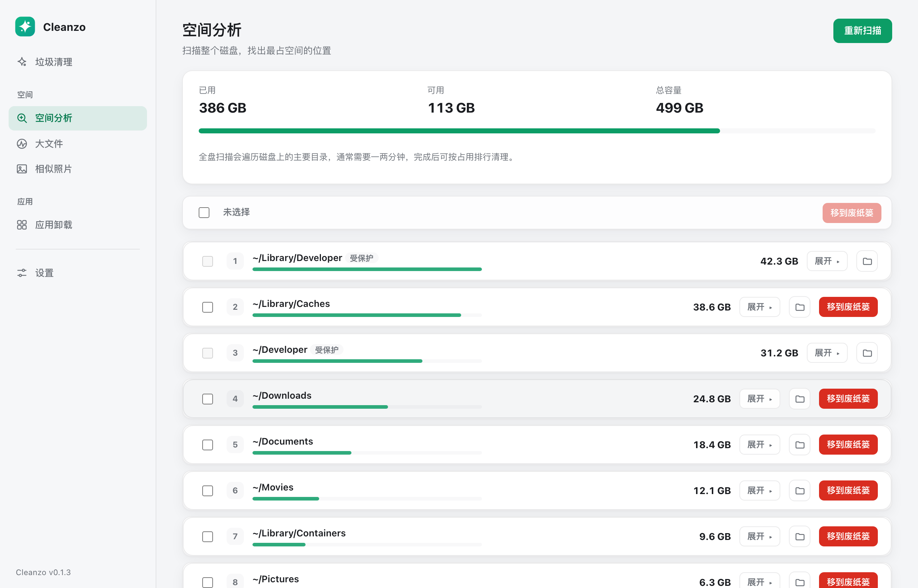Click the sliders icon beside 设置
The image size is (918, 588).
click(x=22, y=273)
